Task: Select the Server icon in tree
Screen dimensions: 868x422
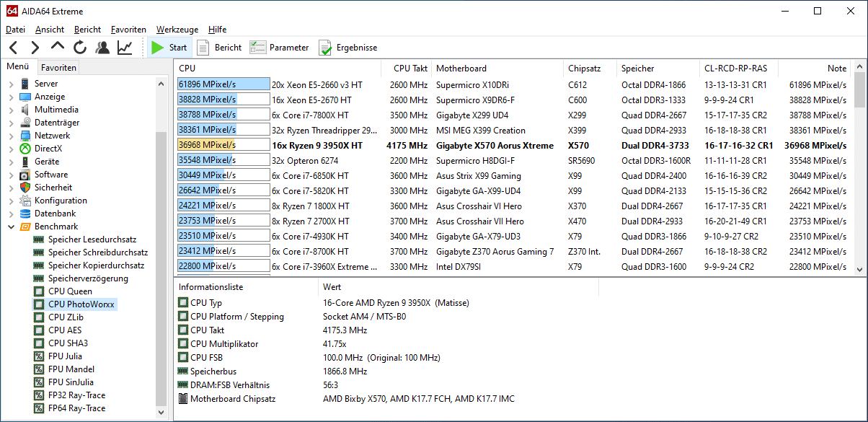Action: (x=25, y=84)
